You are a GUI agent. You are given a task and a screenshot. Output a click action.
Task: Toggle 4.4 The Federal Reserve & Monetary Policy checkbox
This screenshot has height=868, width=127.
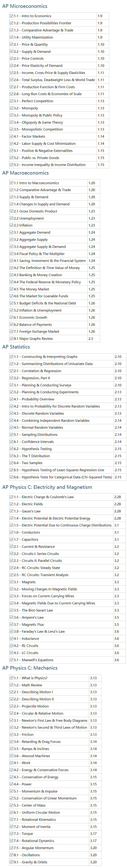(x=12, y=282)
